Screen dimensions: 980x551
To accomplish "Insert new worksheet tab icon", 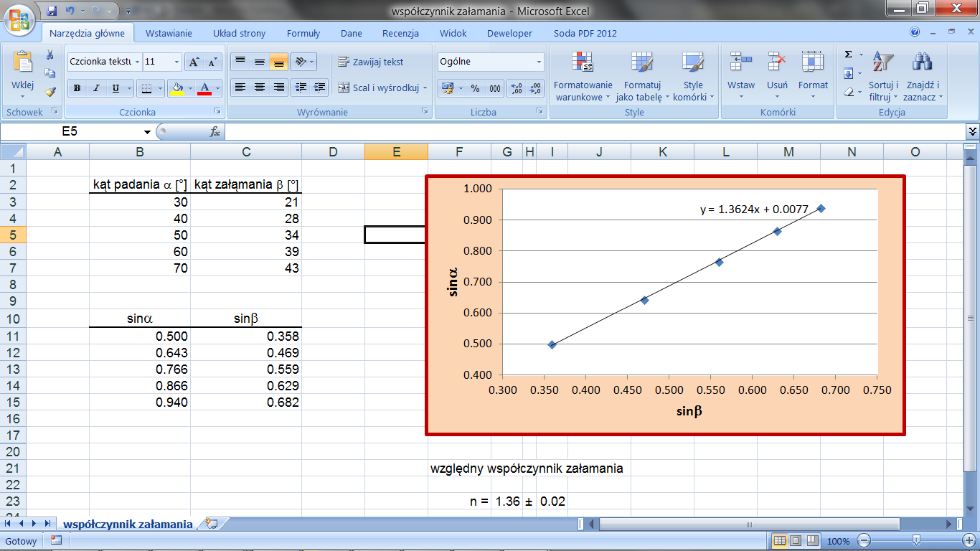I will click(x=211, y=524).
